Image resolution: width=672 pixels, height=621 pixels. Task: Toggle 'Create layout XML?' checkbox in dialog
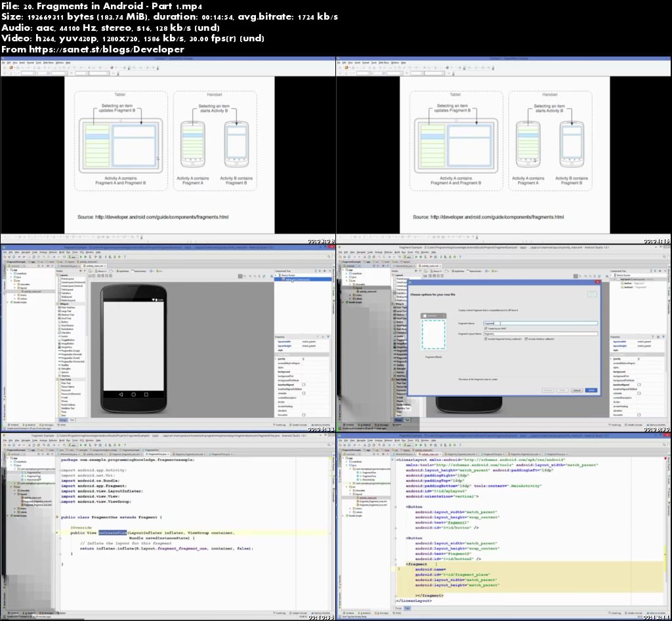click(x=486, y=328)
